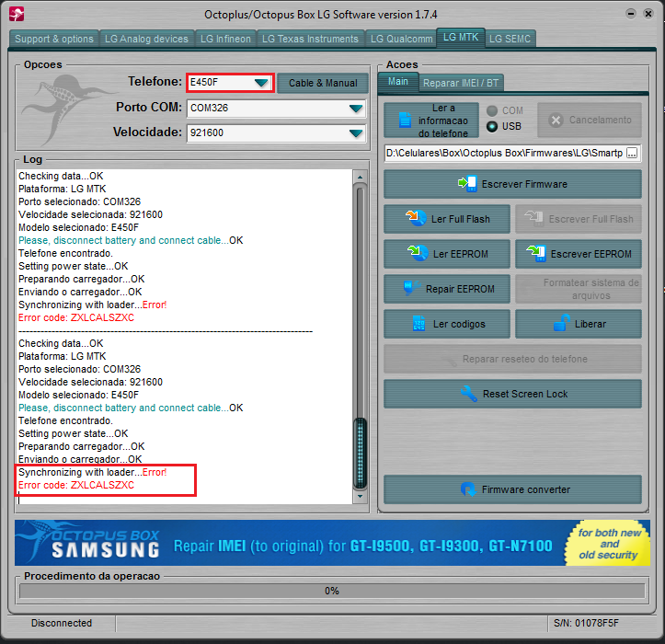Open the Porto COM dropdown
Screen dimensions: 665x644
[355, 109]
